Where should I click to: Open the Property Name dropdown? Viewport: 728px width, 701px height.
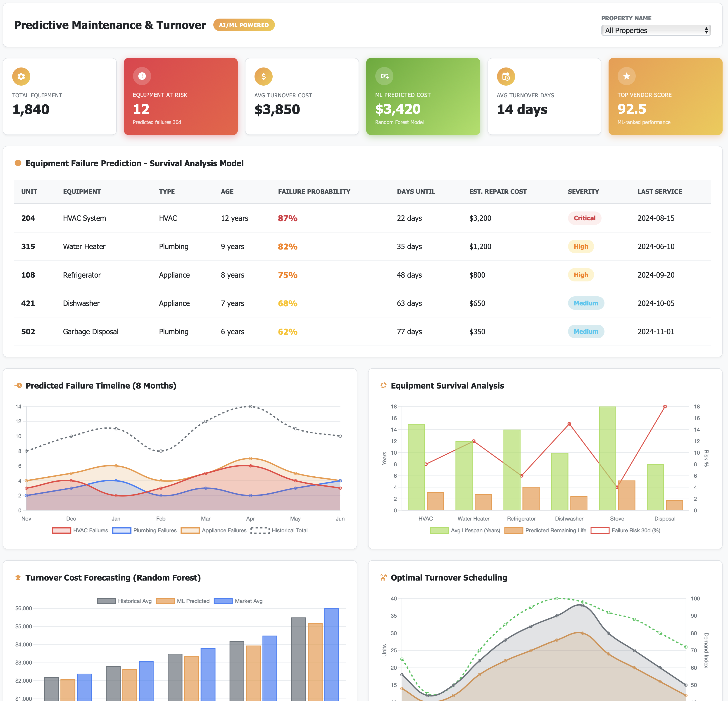[x=656, y=31]
